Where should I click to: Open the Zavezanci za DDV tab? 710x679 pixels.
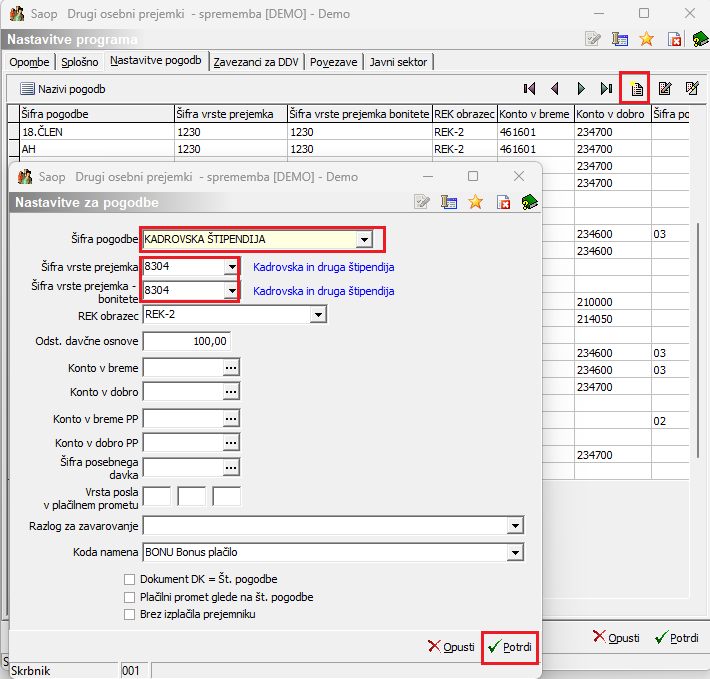pos(256,62)
